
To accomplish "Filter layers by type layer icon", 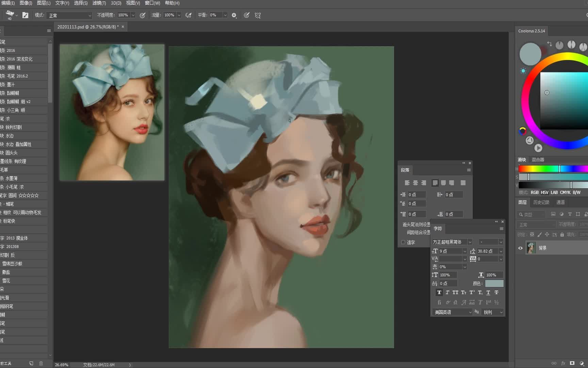I will [x=570, y=214].
